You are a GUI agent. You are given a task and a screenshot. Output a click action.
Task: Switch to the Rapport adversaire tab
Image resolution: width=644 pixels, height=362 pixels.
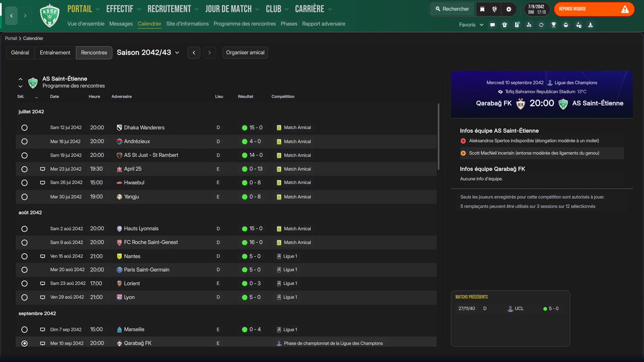[x=324, y=24]
